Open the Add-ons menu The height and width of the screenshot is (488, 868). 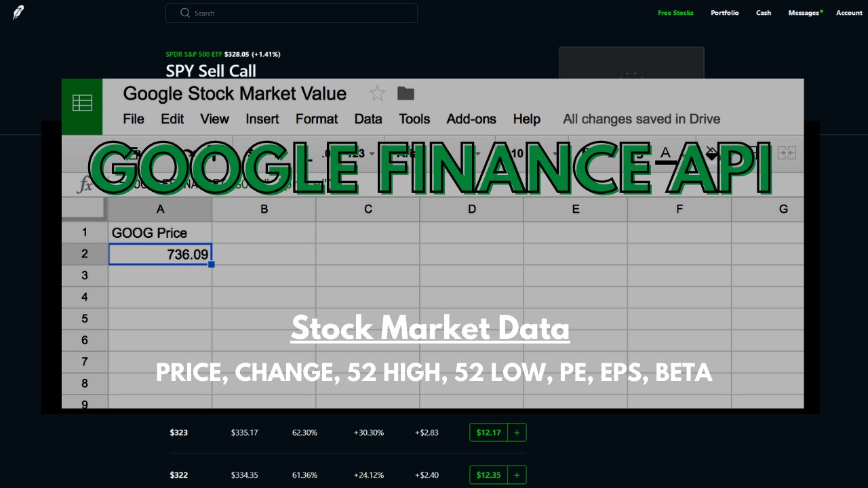[x=471, y=119]
